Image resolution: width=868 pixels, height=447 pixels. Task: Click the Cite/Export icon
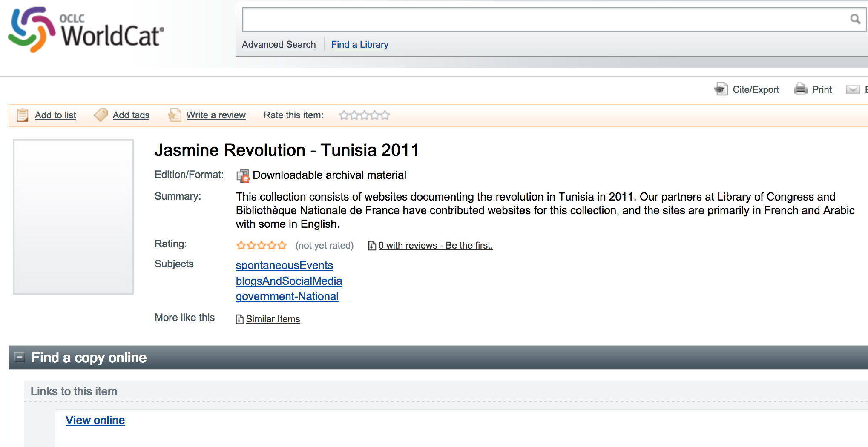pos(721,89)
